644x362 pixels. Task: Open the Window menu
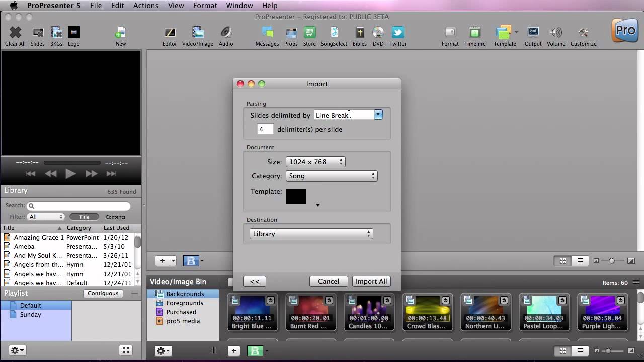tap(239, 5)
